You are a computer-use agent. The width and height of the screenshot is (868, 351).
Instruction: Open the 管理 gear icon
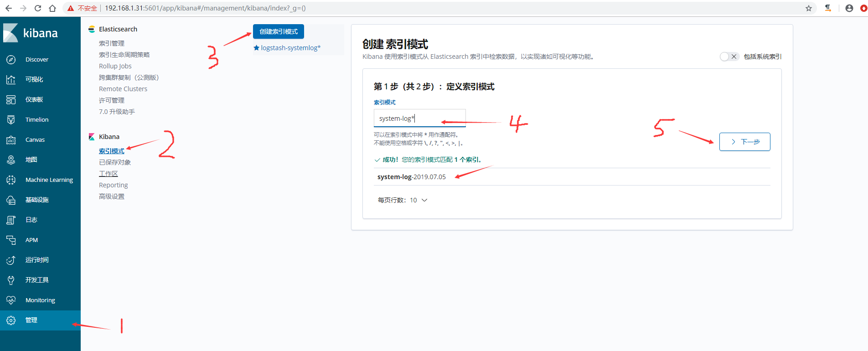pos(11,320)
